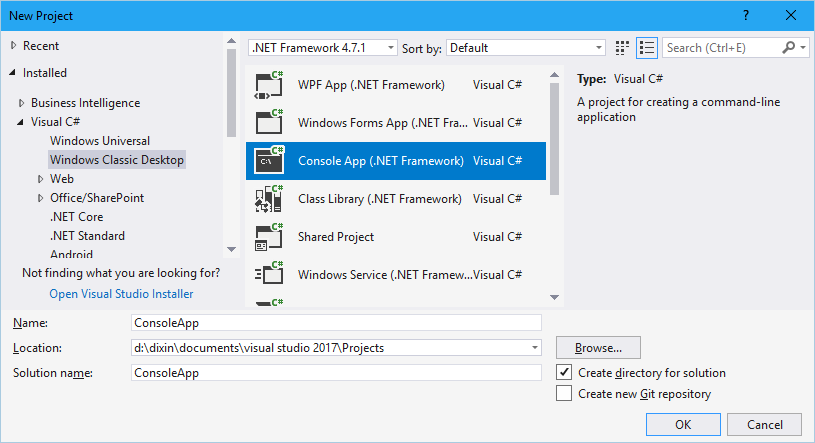Screen dimensions: 815x443
Task: Click the Browse... button
Action: (x=598, y=347)
